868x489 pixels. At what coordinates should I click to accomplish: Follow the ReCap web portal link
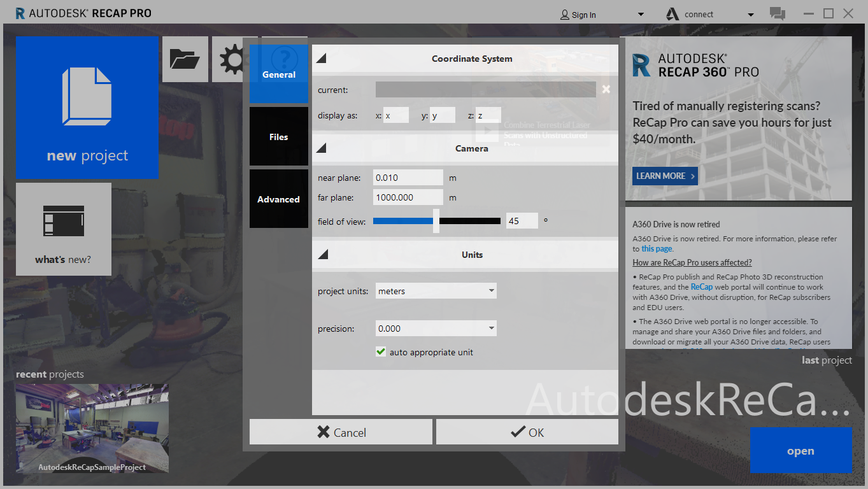point(702,287)
